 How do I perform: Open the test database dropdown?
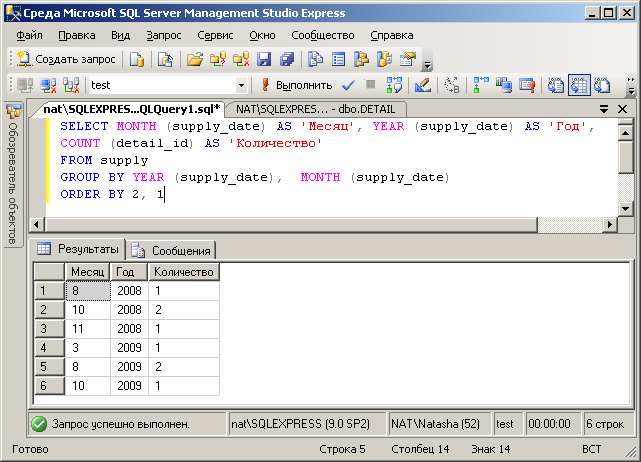[241, 85]
